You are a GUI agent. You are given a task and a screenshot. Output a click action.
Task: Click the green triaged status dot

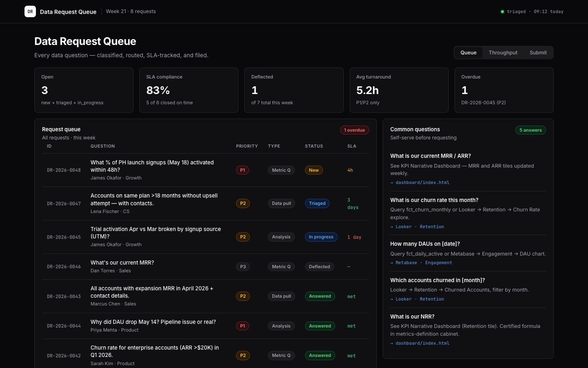502,11
